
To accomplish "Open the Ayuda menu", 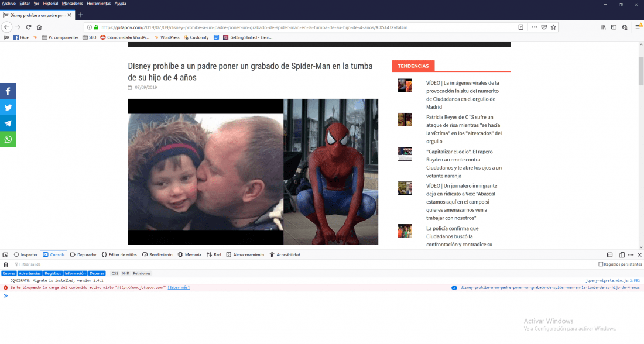I will tap(121, 4).
